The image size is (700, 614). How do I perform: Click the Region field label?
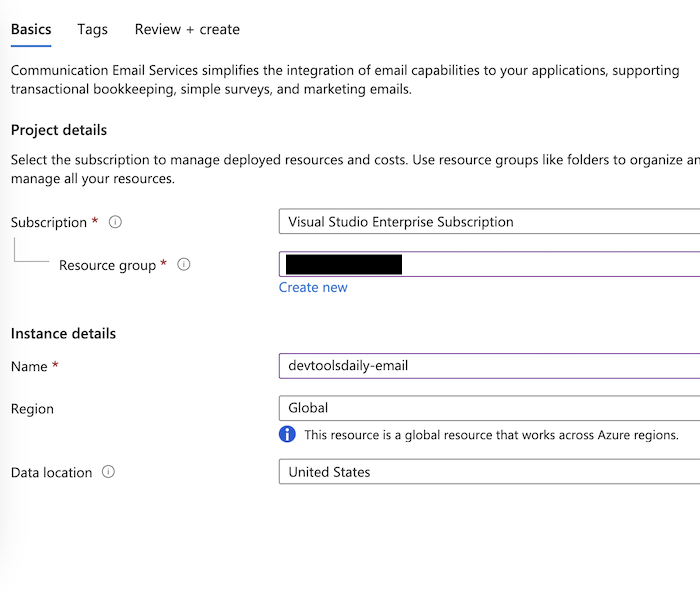(x=32, y=409)
